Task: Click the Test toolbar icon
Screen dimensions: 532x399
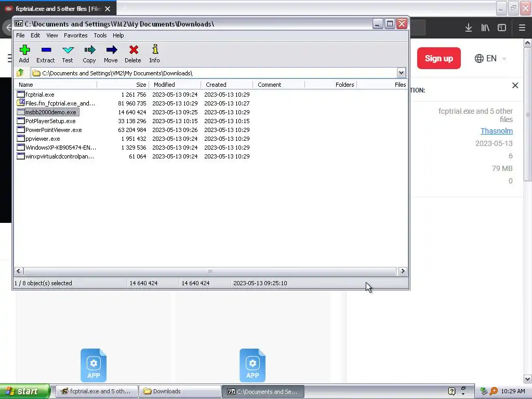Action: [x=68, y=50]
